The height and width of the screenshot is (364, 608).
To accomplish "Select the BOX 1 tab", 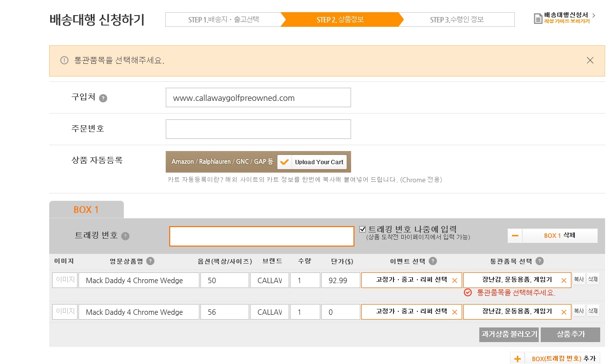I will point(86,210).
